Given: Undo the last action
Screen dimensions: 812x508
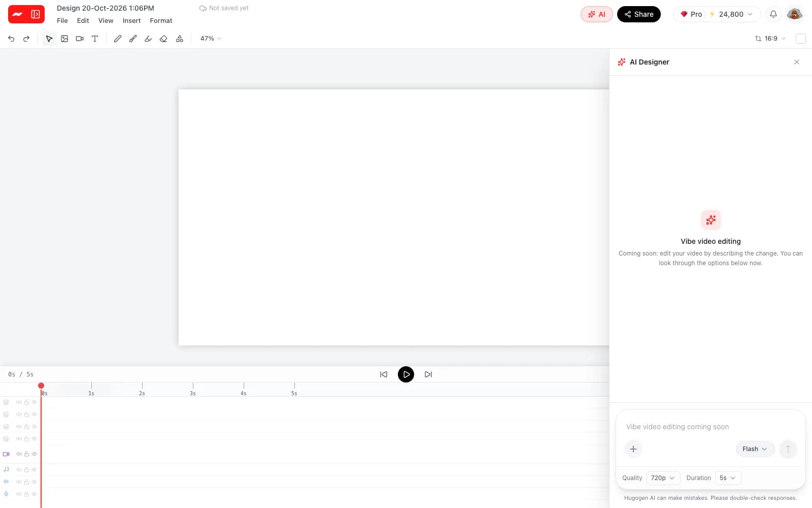Looking at the screenshot, I should (x=11, y=39).
